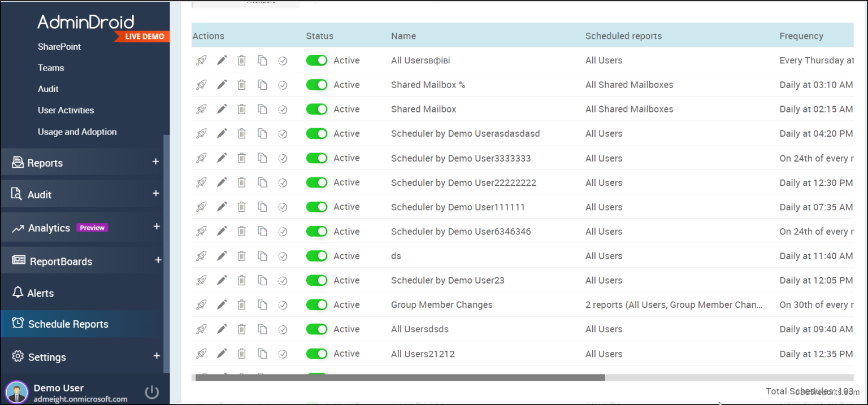Copy the 'All Users21212' schedule
This screenshot has height=405, width=868.
(x=262, y=354)
